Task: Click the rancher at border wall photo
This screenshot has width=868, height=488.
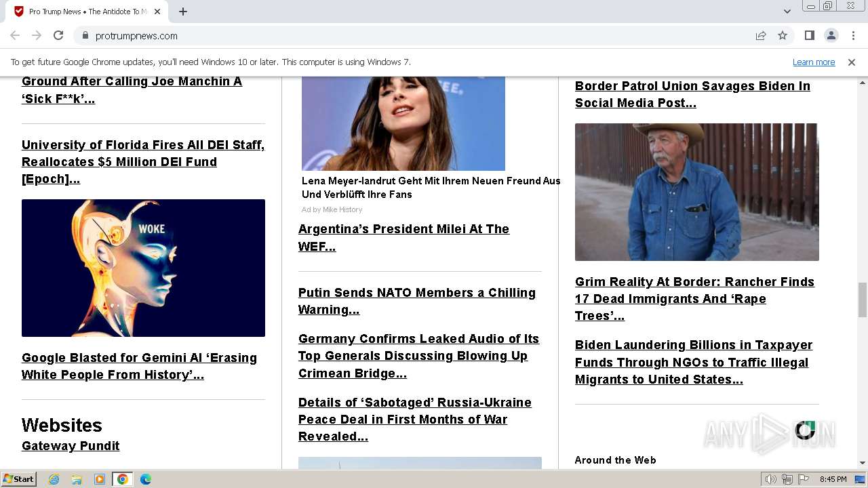Action: pos(696,192)
